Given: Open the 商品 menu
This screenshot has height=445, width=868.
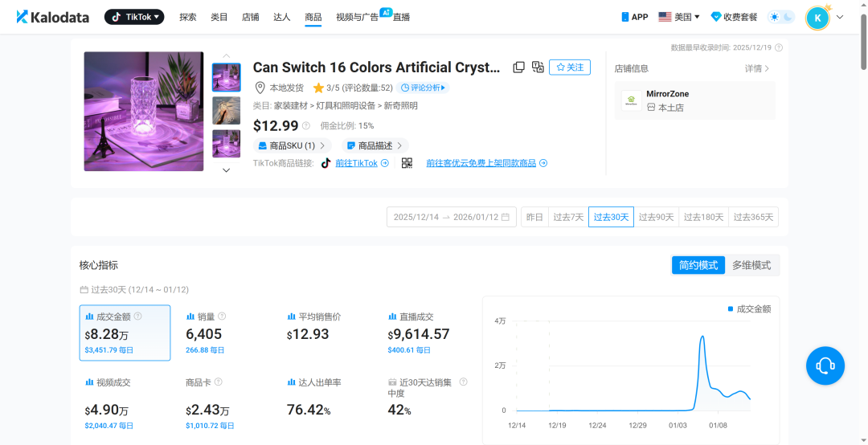Looking at the screenshot, I should [x=313, y=17].
